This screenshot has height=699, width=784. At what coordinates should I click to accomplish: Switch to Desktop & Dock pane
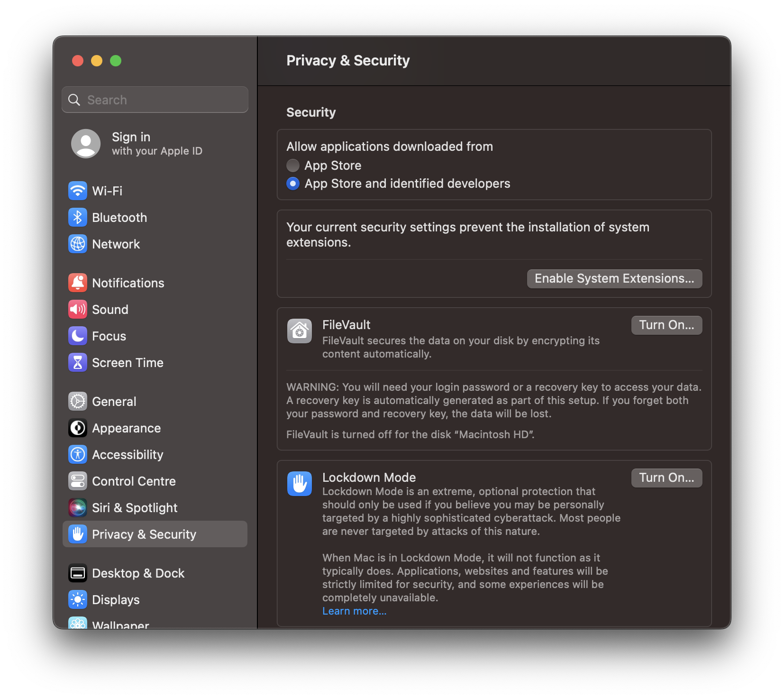coord(155,573)
